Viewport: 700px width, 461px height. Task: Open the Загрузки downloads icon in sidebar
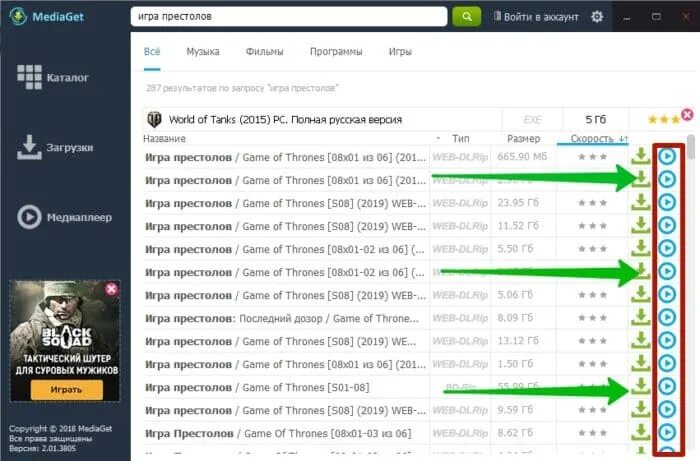pos(29,147)
